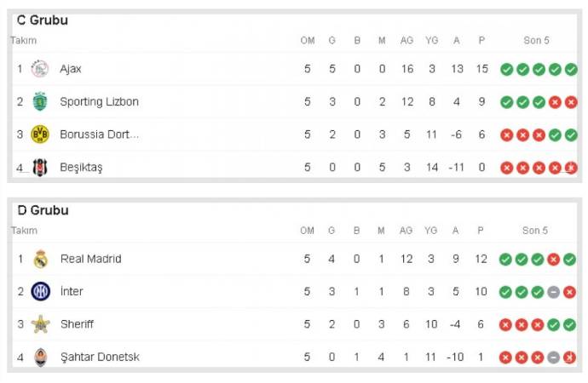Click Sporting Lizbon's last red loss indicator
The height and width of the screenshot is (383, 588).
[x=571, y=102]
